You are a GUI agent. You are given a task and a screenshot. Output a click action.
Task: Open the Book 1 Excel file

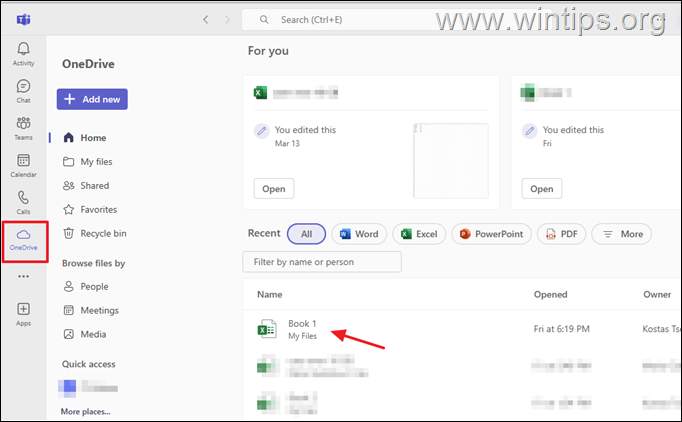[x=302, y=324]
